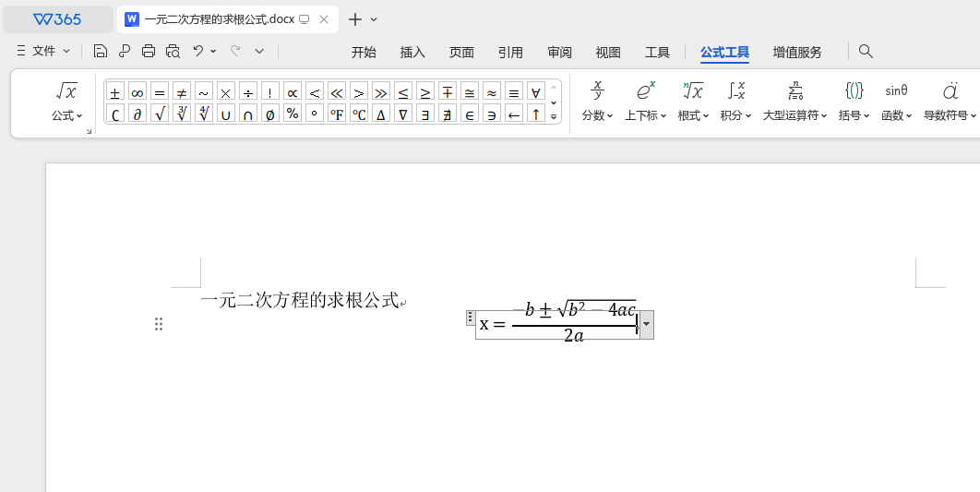The image size is (980, 492).
Task: Insert the multiplication × symbol
Action: [x=226, y=92]
